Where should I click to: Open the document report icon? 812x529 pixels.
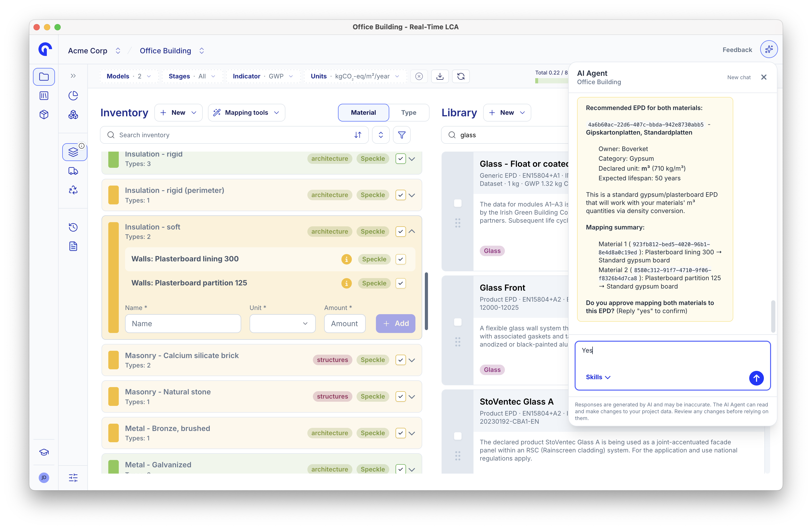pos(73,246)
